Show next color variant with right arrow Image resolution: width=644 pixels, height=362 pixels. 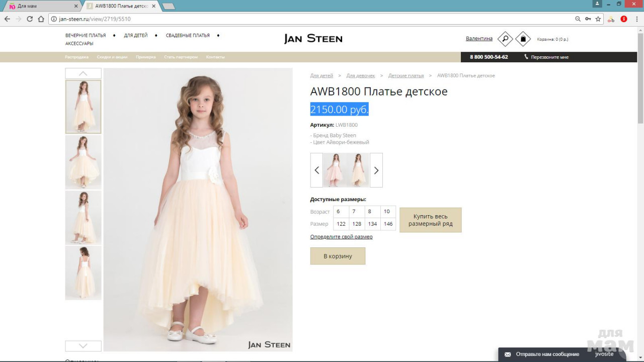tap(376, 170)
